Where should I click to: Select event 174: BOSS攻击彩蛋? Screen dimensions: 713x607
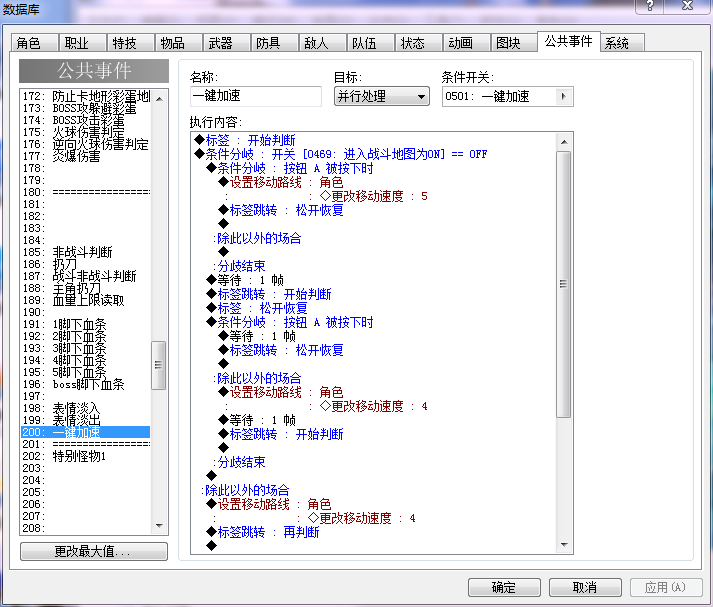coord(86,120)
